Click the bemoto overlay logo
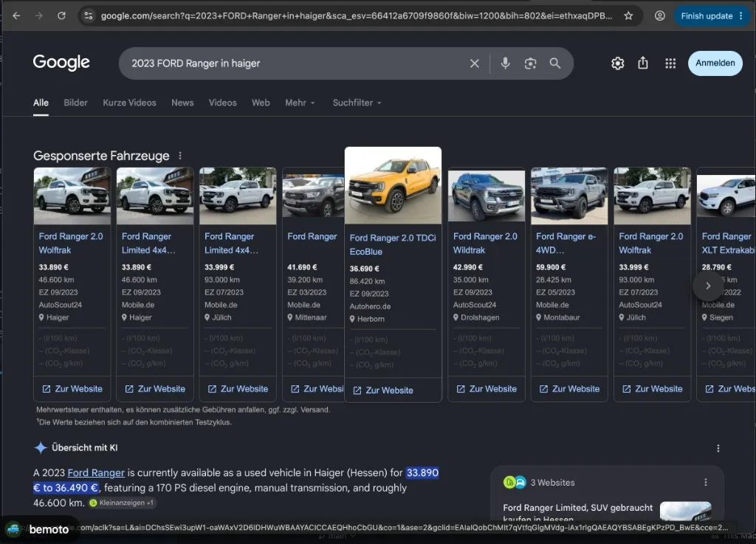This screenshot has height=544, width=756. 38,529
